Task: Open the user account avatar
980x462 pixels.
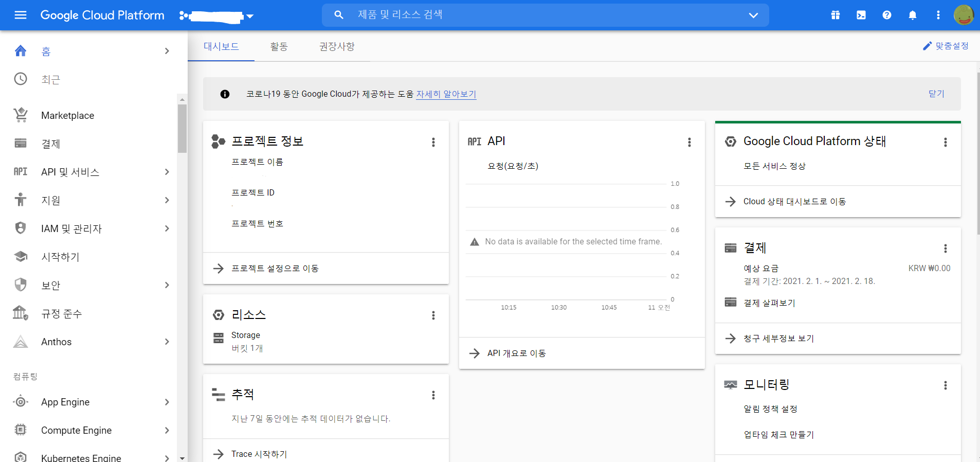Action: (964, 15)
